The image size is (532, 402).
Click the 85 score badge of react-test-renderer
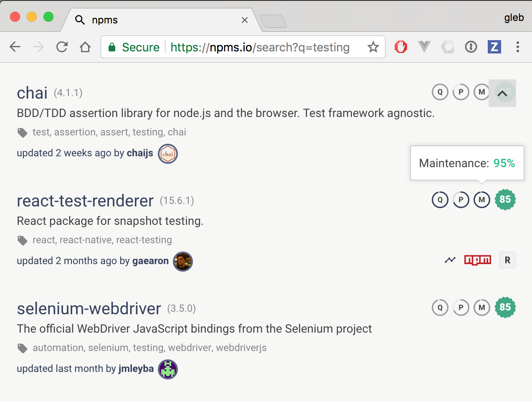tap(505, 200)
